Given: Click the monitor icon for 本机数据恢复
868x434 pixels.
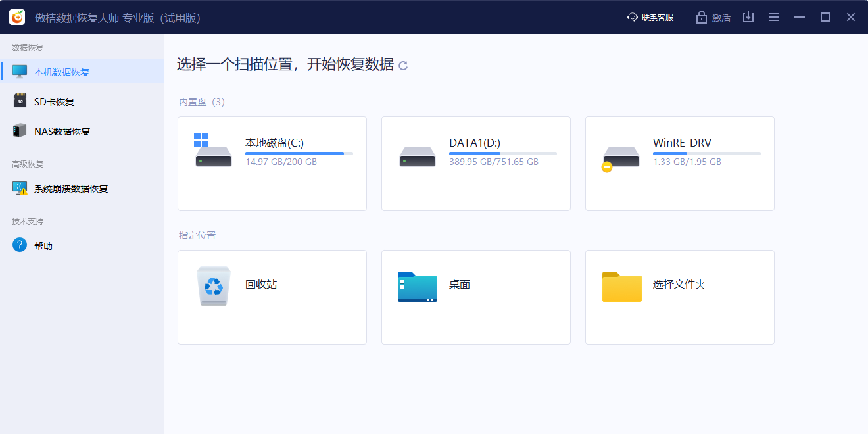Looking at the screenshot, I should pos(20,71).
